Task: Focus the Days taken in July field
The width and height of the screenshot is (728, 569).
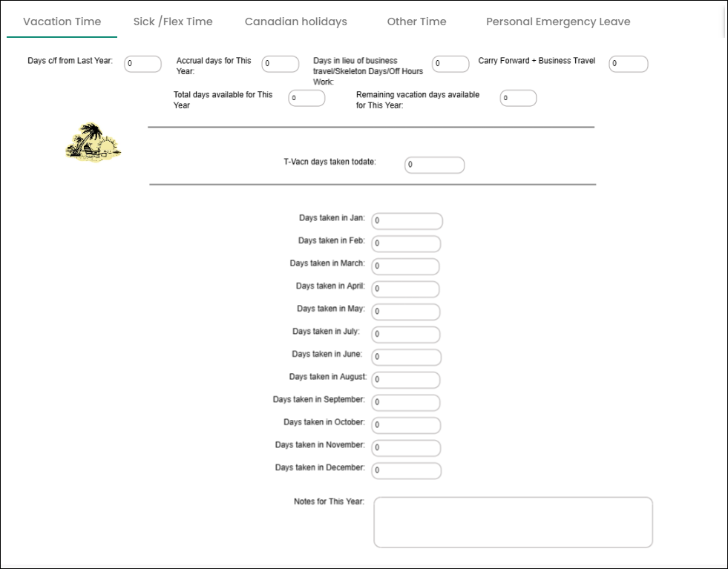Action: pos(406,335)
